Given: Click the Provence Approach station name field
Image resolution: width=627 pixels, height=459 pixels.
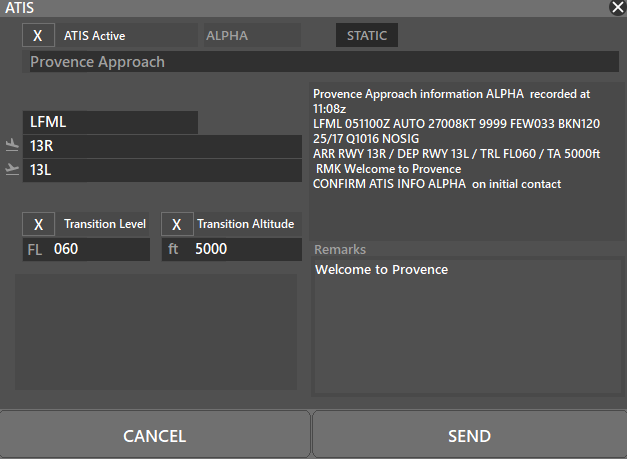Looking at the screenshot, I should pos(324,62).
